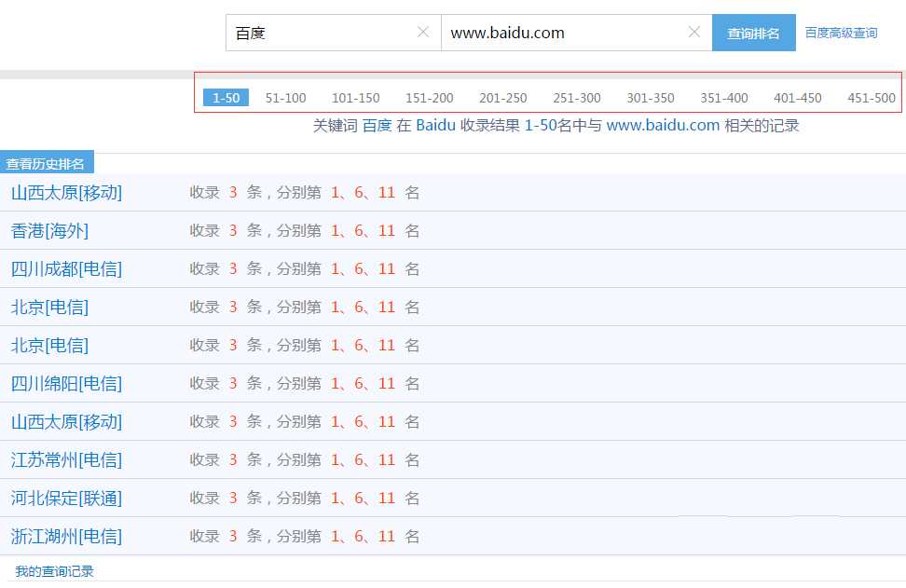Select the 浙江湖州[电信] result
The height and width of the screenshot is (588, 906).
coord(65,536)
